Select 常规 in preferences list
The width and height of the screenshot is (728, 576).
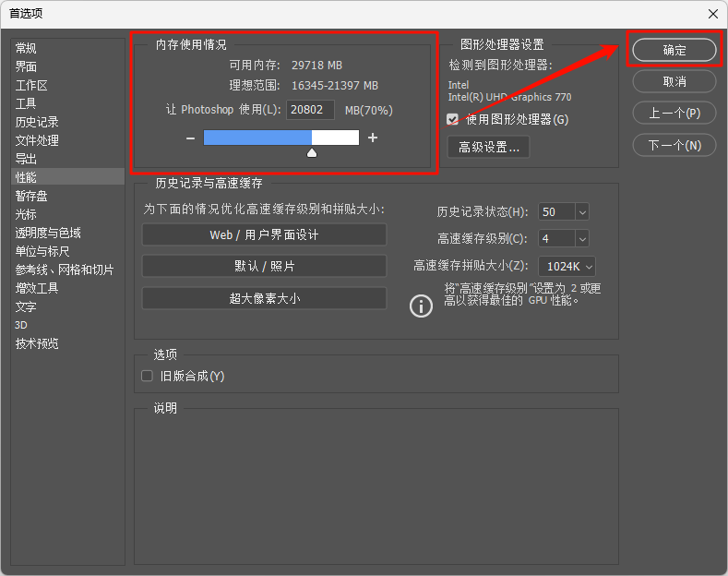26,48
